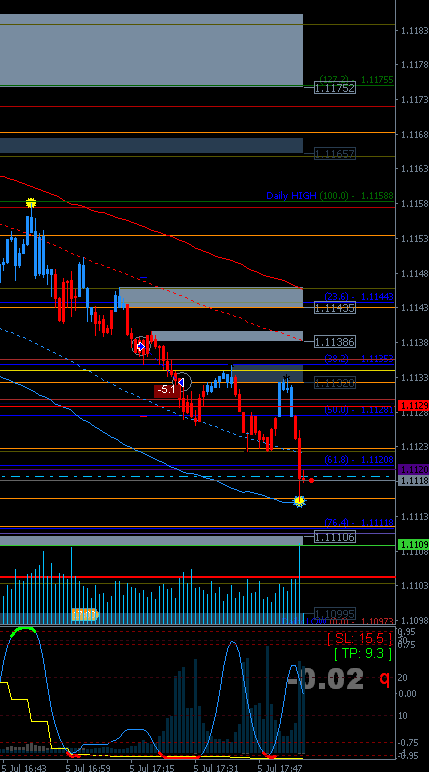The height and width of the screenshot is (772, 429).
Task: Click the 1.1183 price scale value
Action: point(414,31)
